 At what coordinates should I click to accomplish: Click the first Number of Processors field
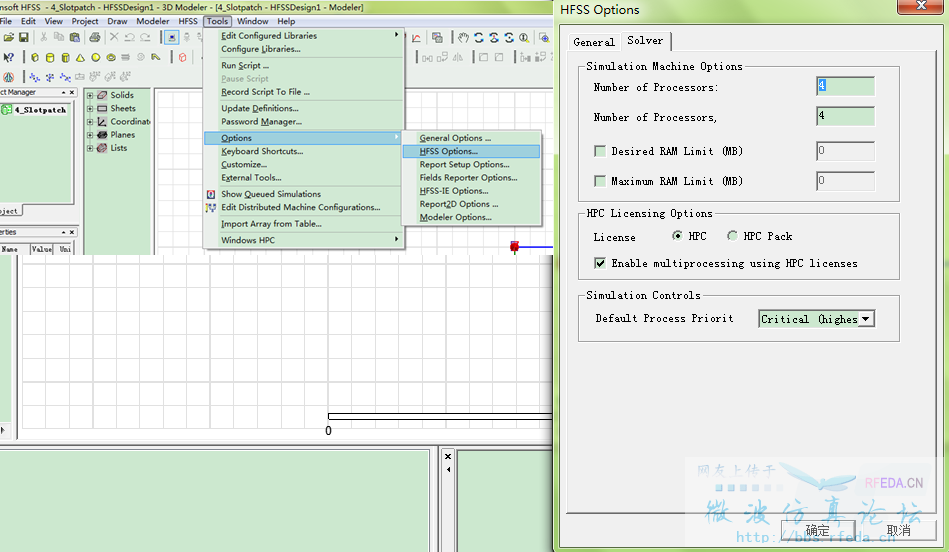click(845, 86)
